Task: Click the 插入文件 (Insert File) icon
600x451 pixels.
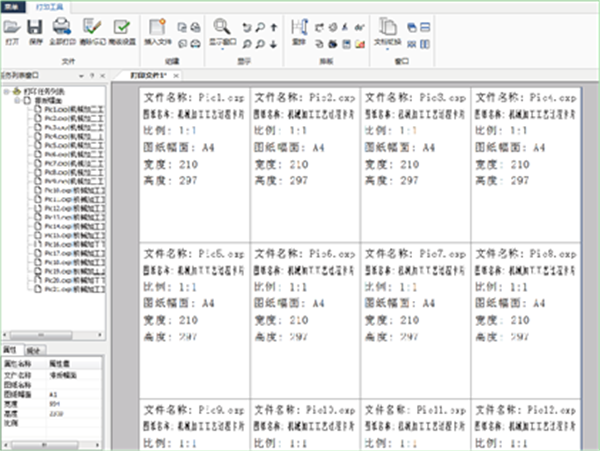Action: point(158,29)
